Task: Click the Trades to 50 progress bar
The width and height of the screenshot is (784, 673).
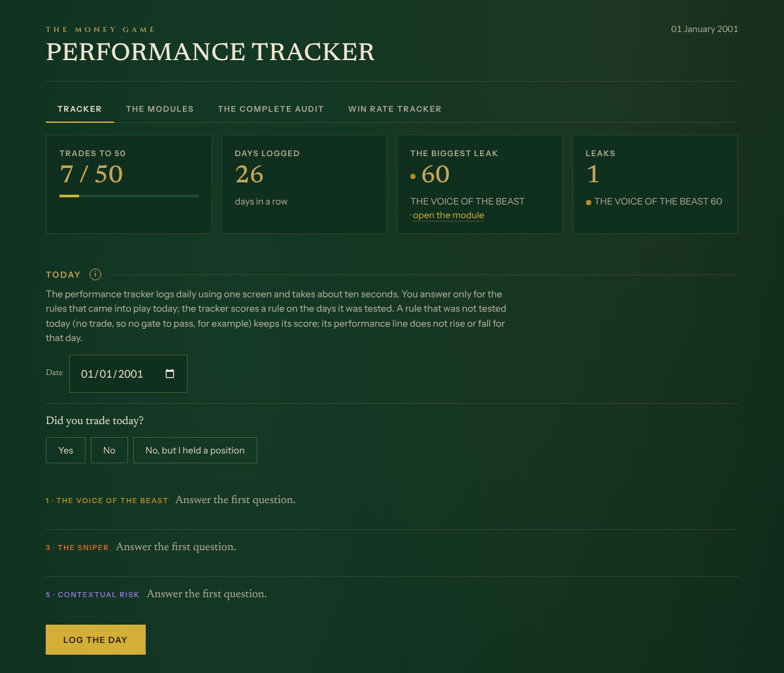Action: (x=129, y=195)
